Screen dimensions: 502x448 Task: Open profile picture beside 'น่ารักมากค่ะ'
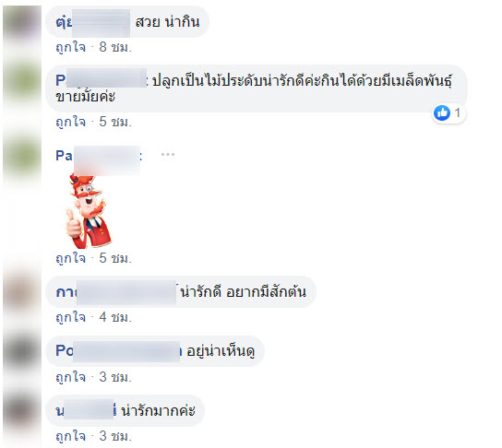pos(22,410)
